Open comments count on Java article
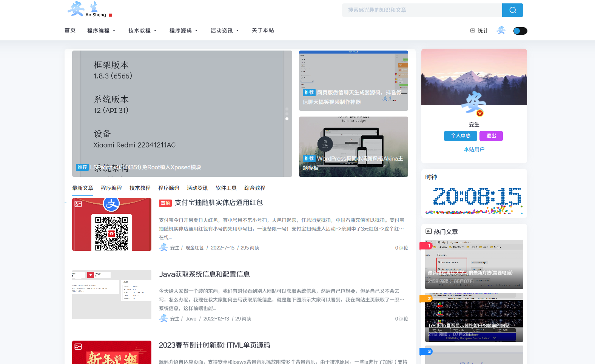 pyautogui.click(x=401, y=319)
